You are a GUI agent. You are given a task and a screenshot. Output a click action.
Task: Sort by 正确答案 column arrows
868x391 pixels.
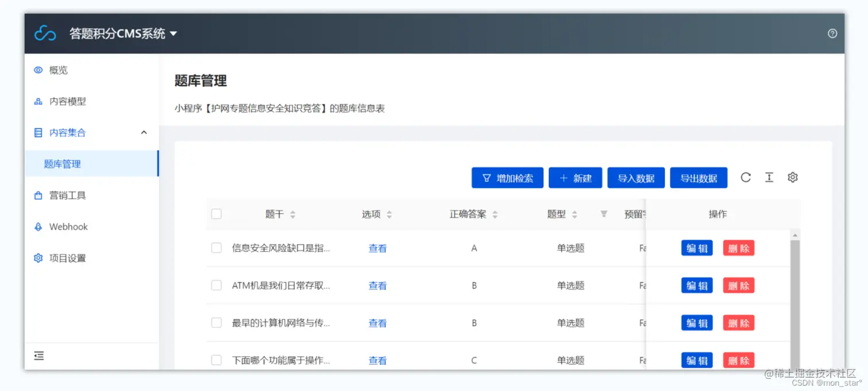[495, 214]
